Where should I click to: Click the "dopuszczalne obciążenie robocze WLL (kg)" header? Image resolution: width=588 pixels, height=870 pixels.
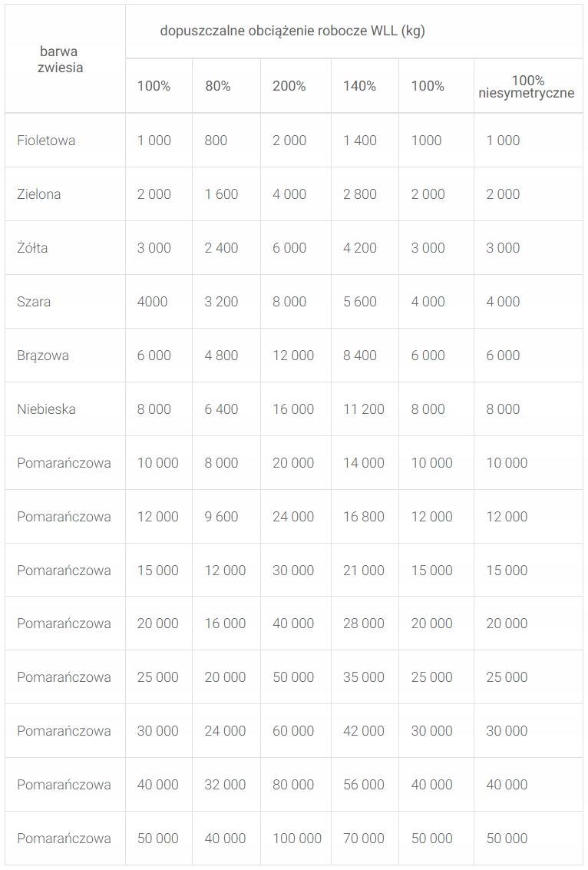click(292, 31)
